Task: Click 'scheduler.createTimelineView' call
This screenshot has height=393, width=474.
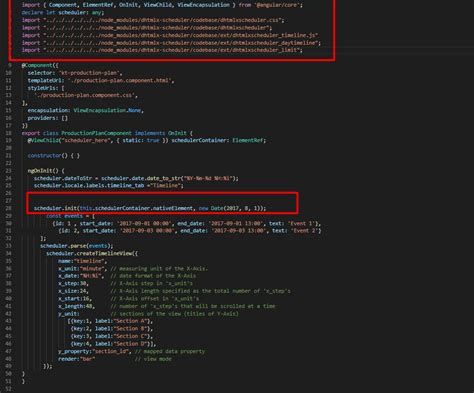Action: [x=89, y=253]
